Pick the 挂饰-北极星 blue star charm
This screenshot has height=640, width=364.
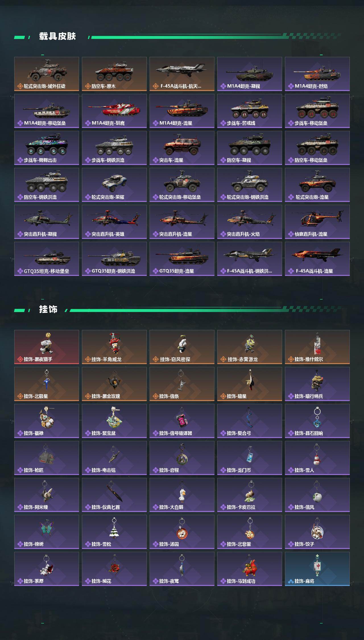pos(47,384)
